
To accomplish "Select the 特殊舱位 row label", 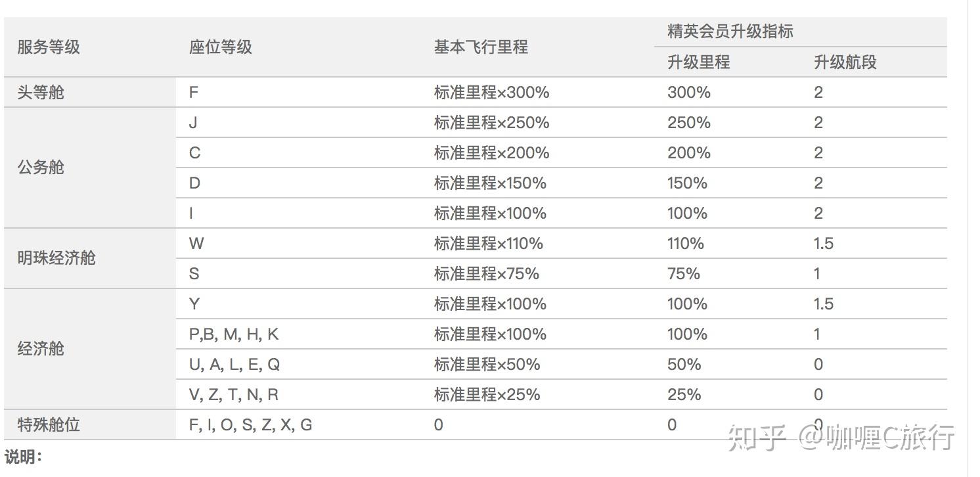I will coord(49,425).
